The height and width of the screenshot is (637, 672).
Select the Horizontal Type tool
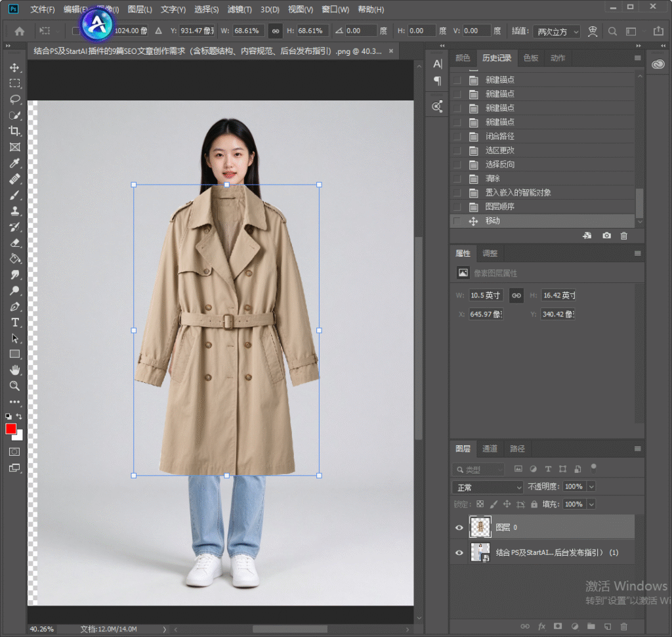(14, 322)
